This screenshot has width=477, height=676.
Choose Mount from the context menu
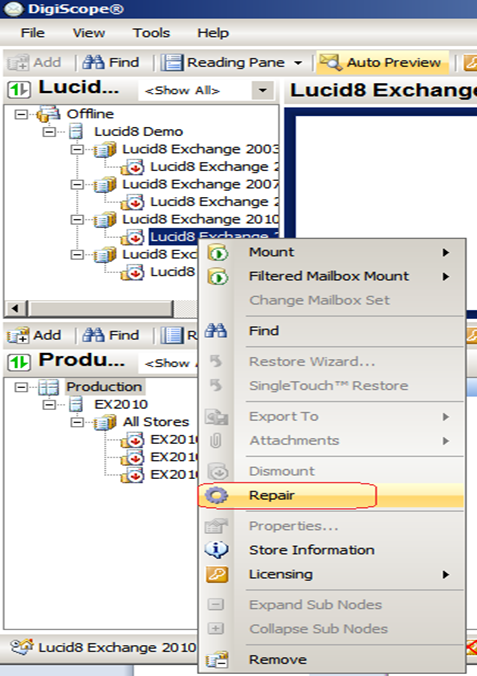point(332,252)
